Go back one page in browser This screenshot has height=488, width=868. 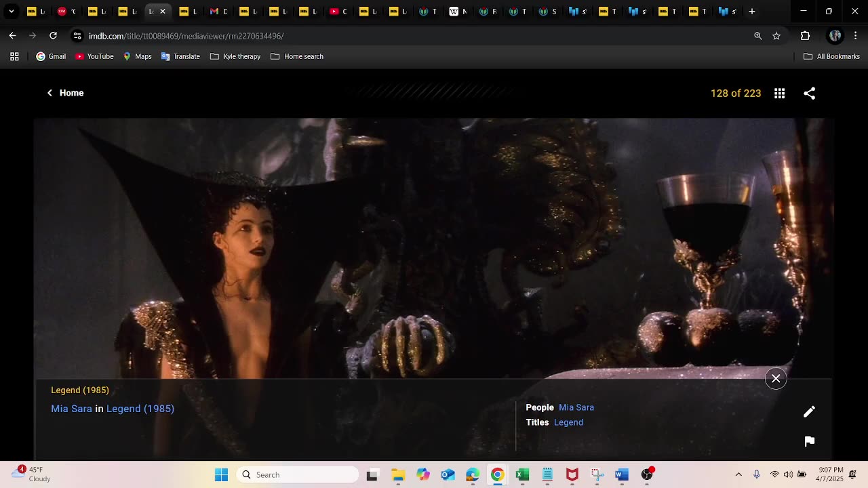(13, 36)
